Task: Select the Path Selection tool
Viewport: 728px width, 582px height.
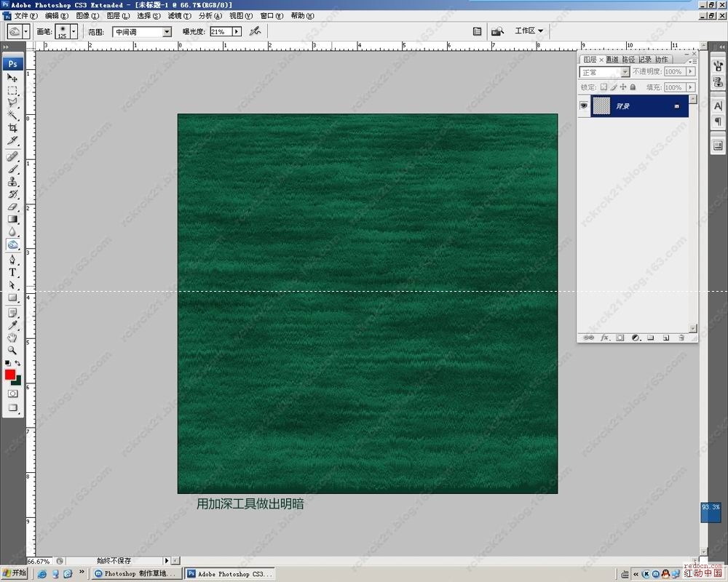Action: (x=12, y=285)
